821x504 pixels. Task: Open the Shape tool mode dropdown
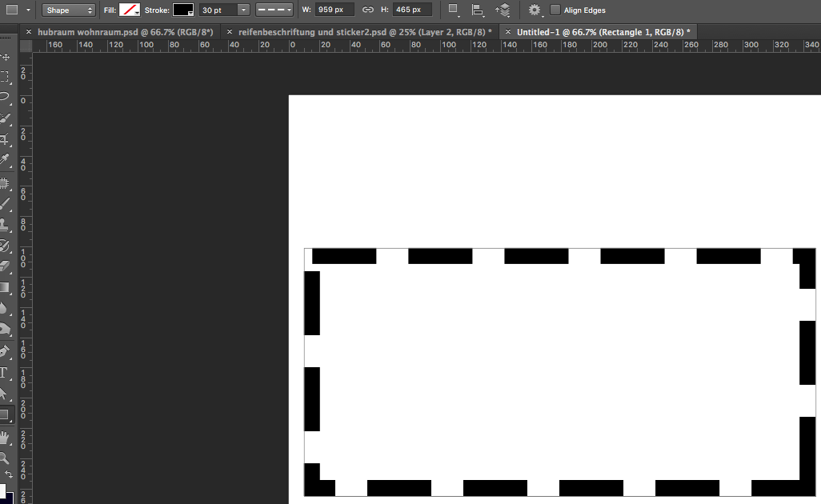pyautogui.click(x=68, y=10)
